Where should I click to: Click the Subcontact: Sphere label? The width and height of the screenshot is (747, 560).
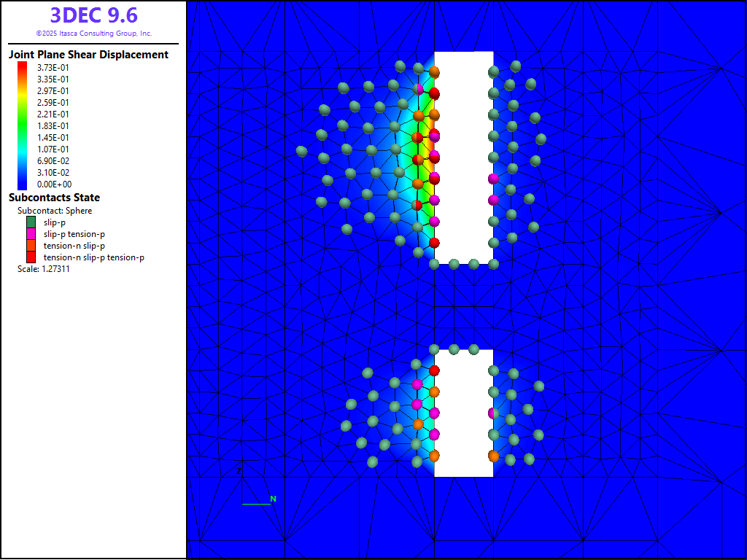[x=55, y=211]
